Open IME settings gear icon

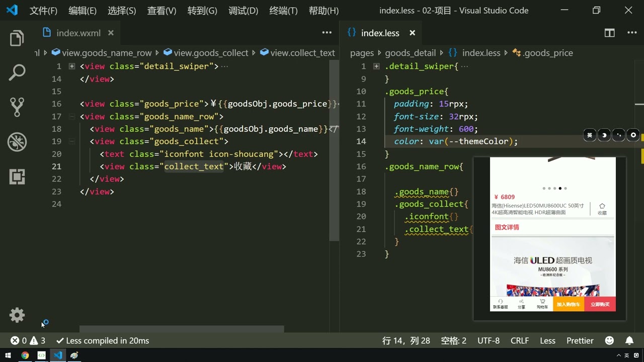(633, 135)
